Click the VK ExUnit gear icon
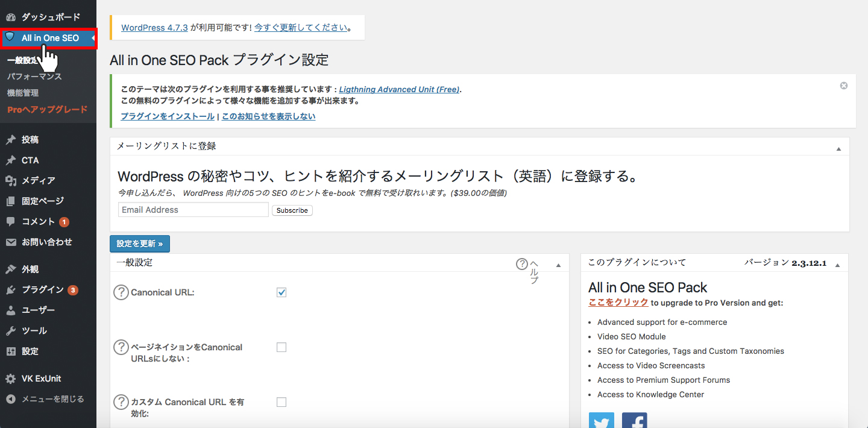This screenshot has height=428, width=868. click(x=11, y=379)
